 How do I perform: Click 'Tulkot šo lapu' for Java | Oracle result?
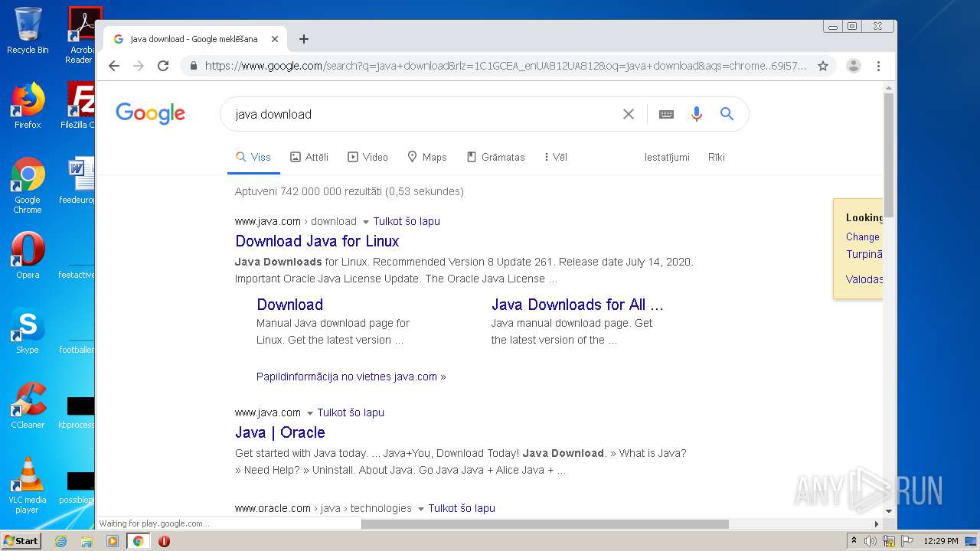tap(351, 412)
